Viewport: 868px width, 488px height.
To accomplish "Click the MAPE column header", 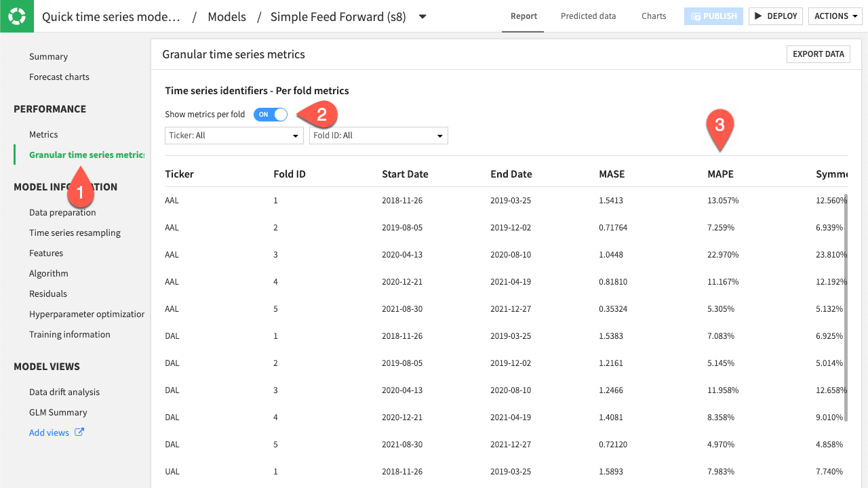I will tap(720, 174).
